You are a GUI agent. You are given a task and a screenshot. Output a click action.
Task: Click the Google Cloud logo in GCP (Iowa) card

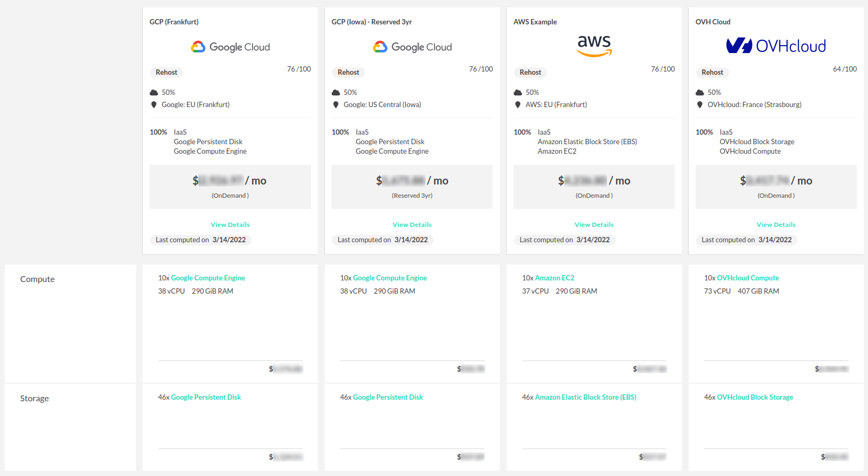point(412,47)
